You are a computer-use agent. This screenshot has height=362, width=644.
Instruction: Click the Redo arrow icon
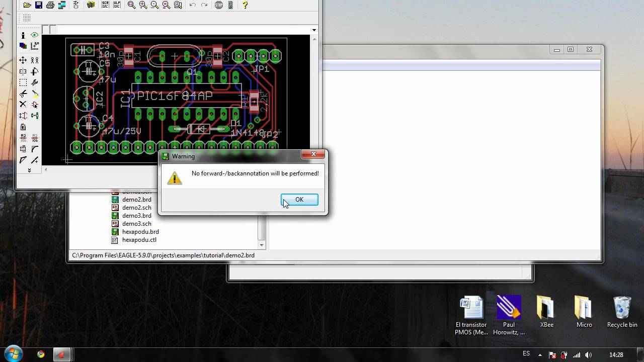[x=204, y=5]
